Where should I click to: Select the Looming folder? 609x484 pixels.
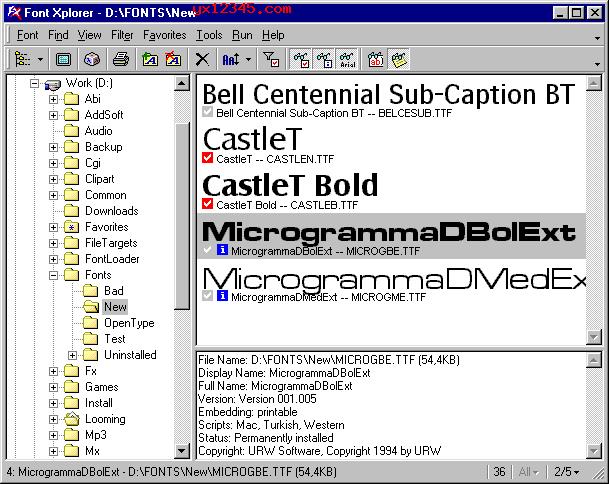click(x=105, y=419)
